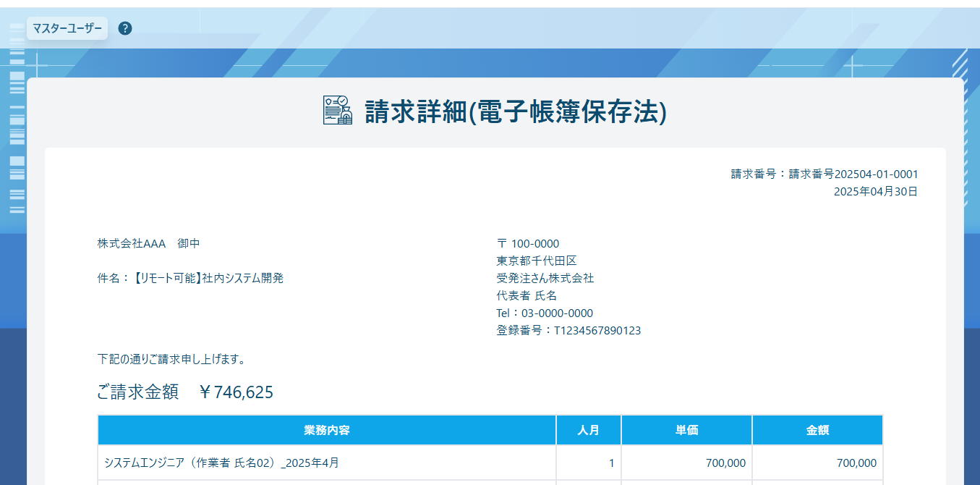Click the 金額 value 700,000 in the 金額 column

click(x=856, y=463)
